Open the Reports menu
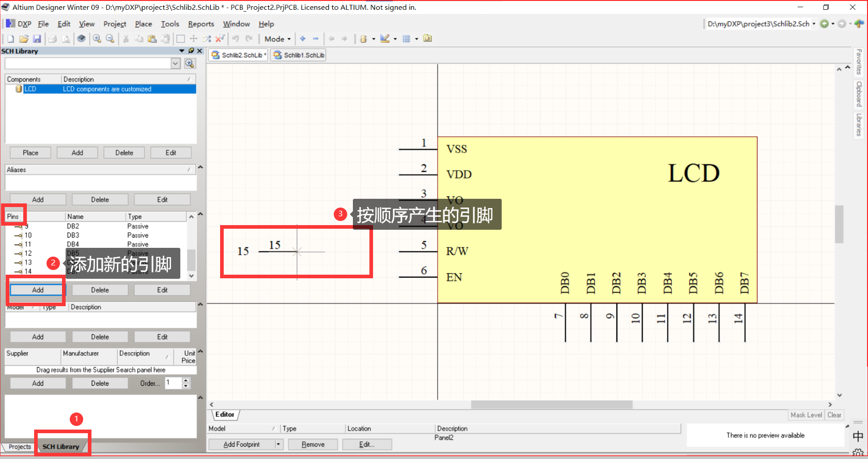Image resolution: width=868 pixels, height=459 pixels. (x=201, y=24)
